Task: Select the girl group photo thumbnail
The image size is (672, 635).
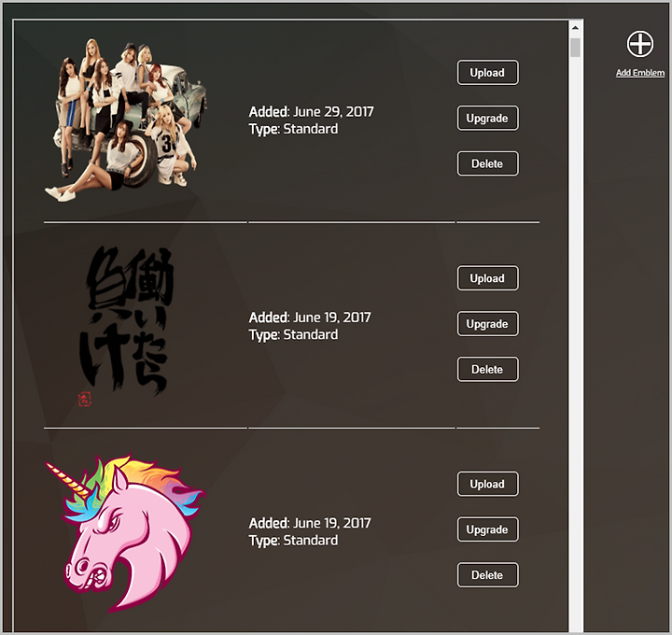Action: pos(126,120)
